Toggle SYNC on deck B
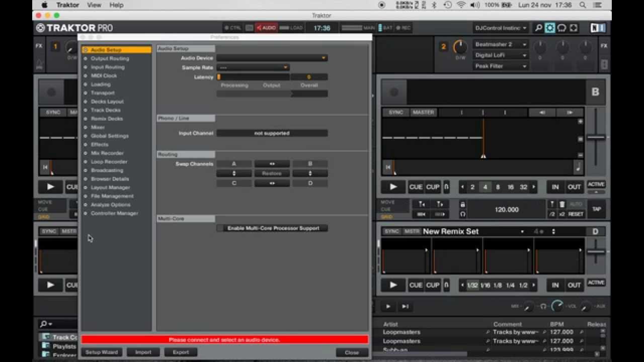This screenshot has width=644, height=362. (x=396, y=113)
